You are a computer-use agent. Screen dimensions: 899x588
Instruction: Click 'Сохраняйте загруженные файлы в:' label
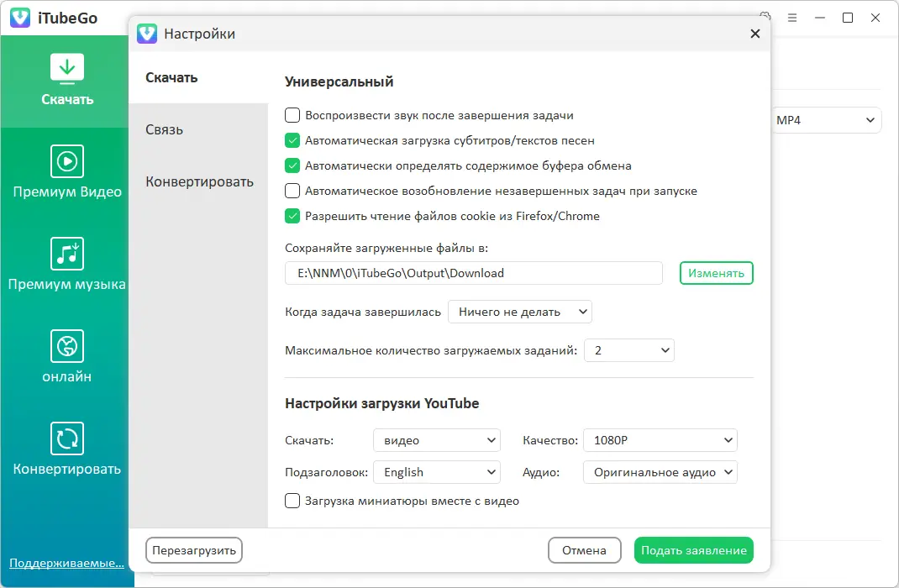(386, 248)
